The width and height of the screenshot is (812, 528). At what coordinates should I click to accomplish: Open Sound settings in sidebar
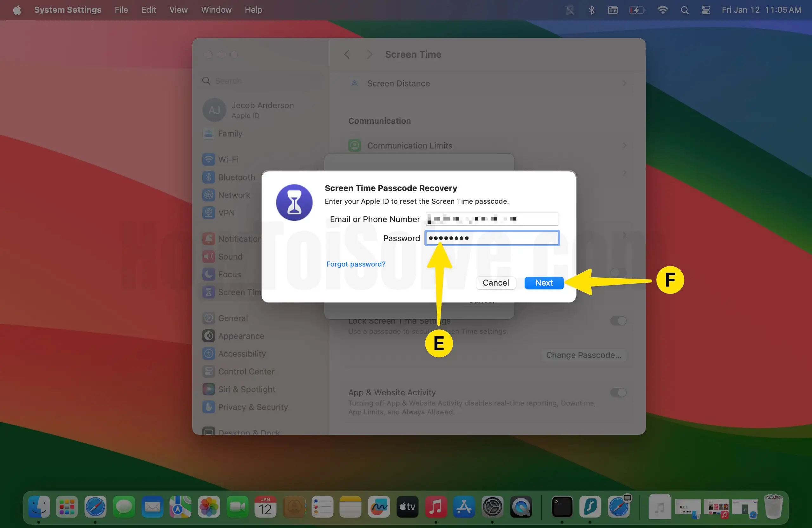click(x=230, y=257)
